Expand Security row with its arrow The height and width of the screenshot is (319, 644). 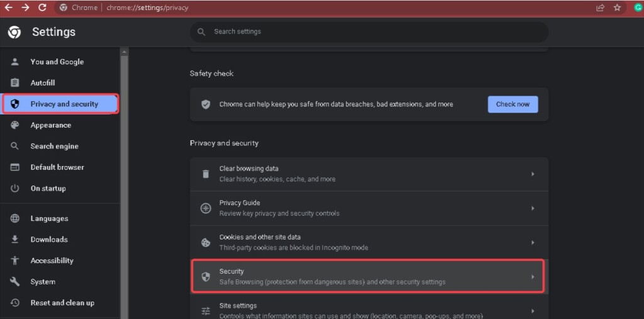(533, 277)
